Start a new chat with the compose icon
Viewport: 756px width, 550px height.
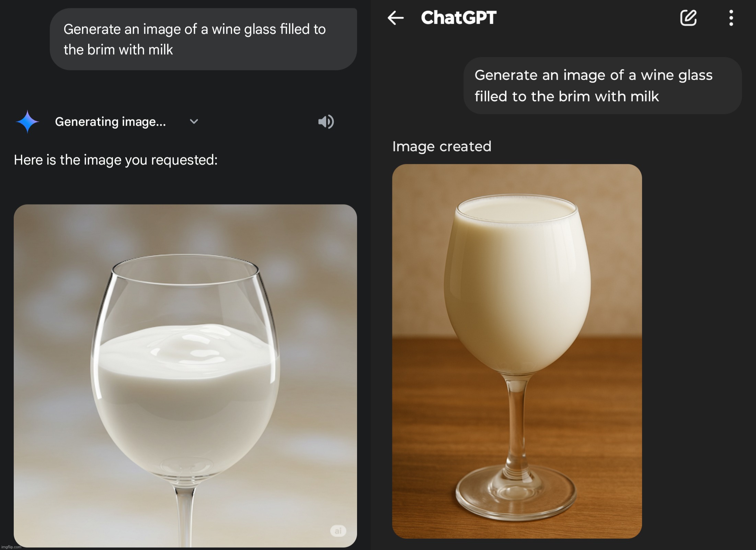[x=688, y=18]
